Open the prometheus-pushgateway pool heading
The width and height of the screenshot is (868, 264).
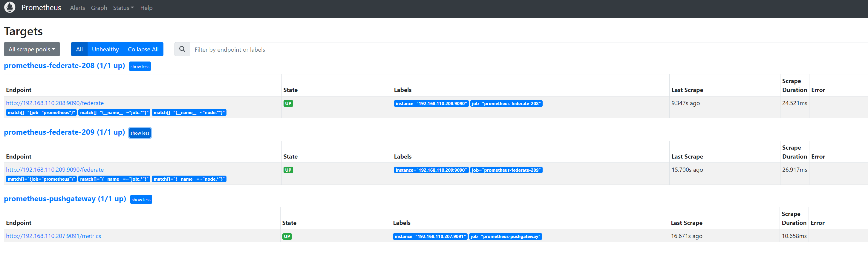tap(65, 199)
